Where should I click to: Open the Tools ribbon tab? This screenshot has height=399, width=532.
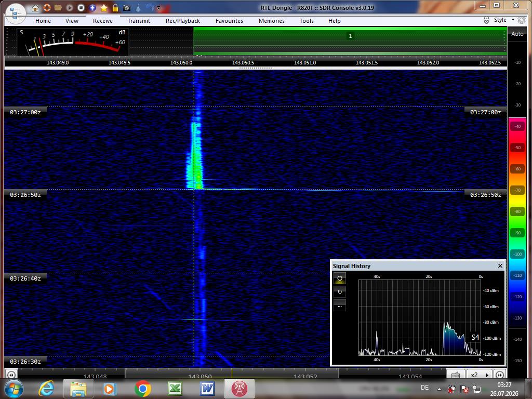(307, 21)
